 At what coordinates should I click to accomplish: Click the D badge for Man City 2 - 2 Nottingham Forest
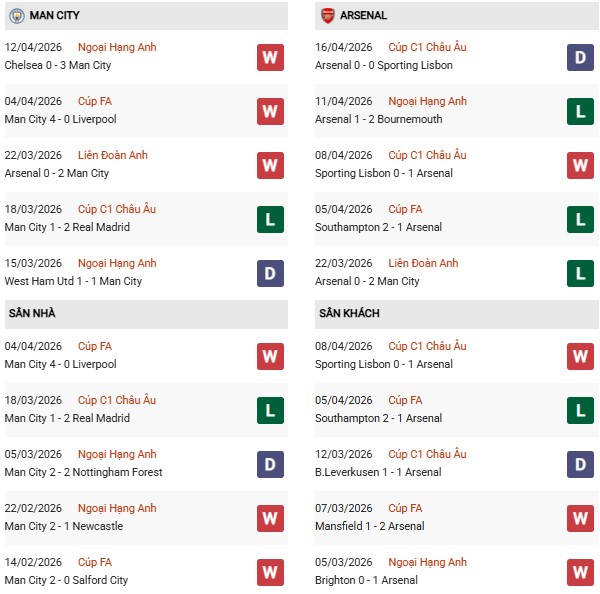[x=270, y=464]
